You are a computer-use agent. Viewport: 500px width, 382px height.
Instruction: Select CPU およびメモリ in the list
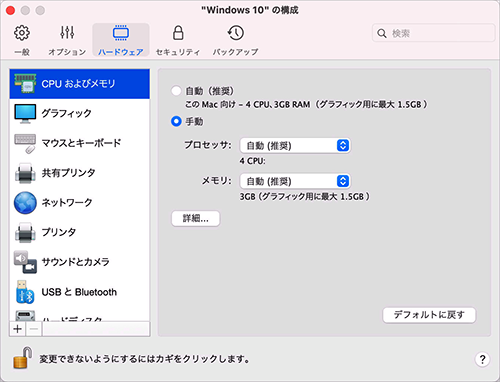pos(80,84)
